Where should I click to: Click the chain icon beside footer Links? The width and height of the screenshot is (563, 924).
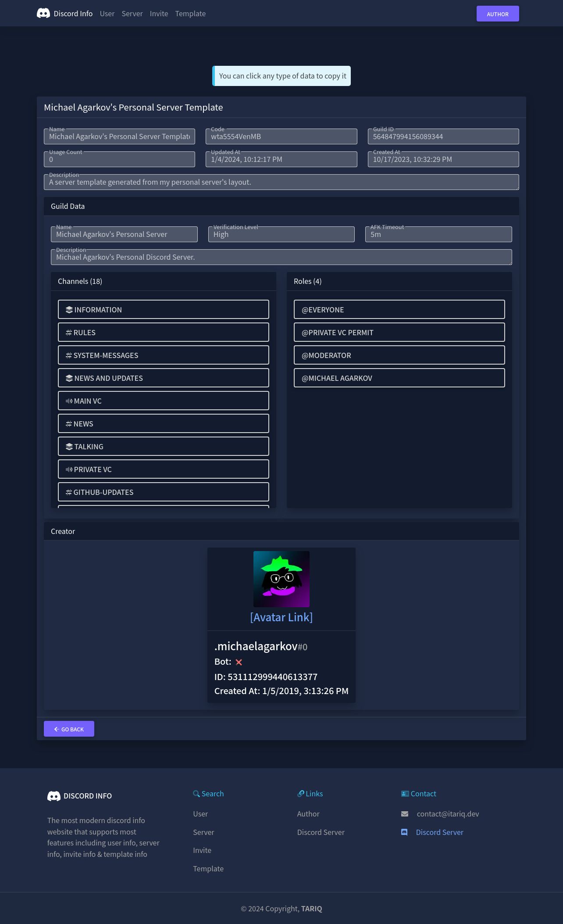(301, 794)
